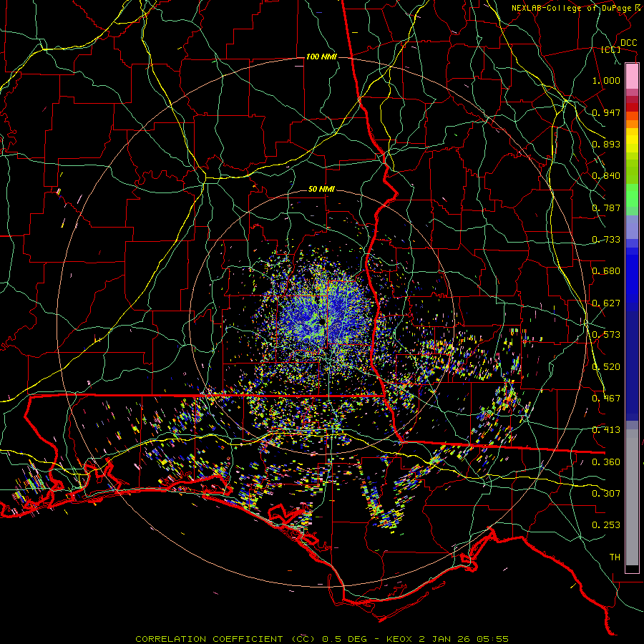Click the radar site center of the blue clutter
This screenshot has width=644, height=644.
click(x=321, y=321)
